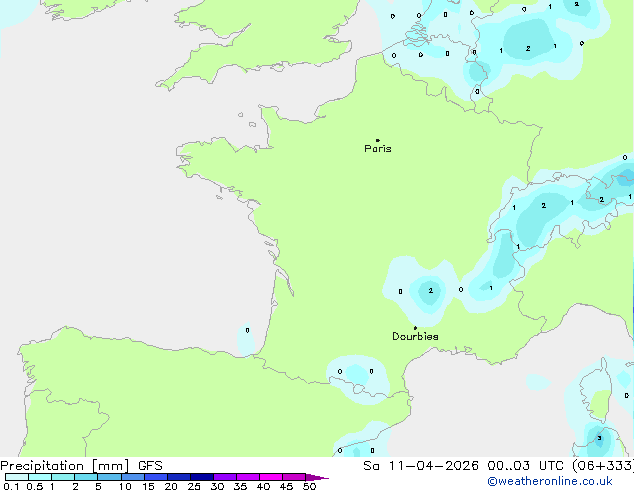
Task: Click the 'Precipitation [mm] GFS' title text
Action: pyautogui.click(x=81, y=466)
